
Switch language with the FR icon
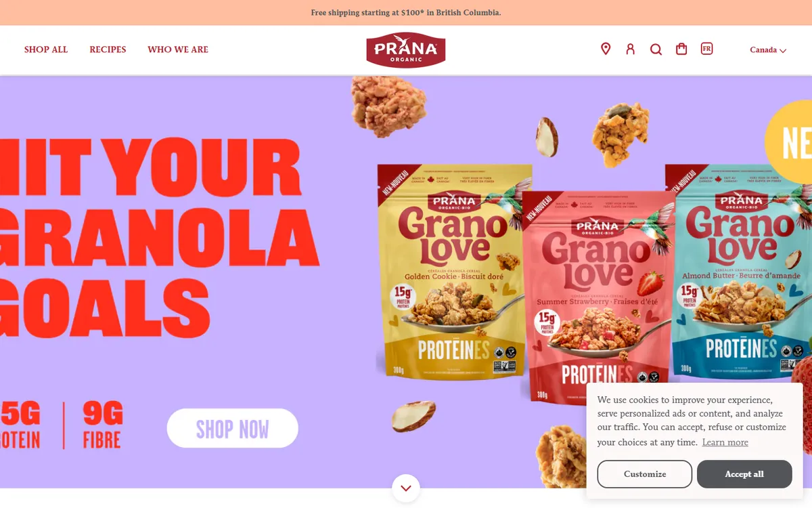[x=706, y=49]
